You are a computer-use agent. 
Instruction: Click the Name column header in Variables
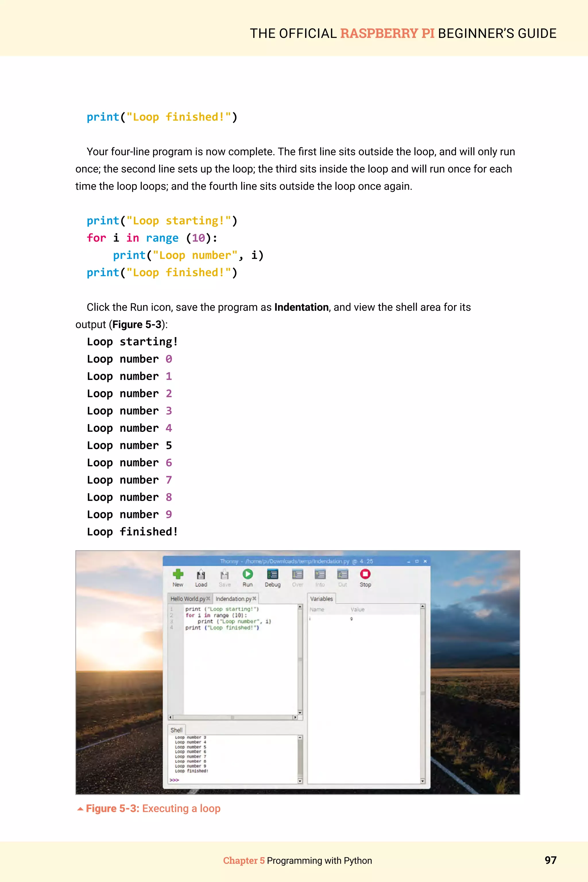pos(317,609)
